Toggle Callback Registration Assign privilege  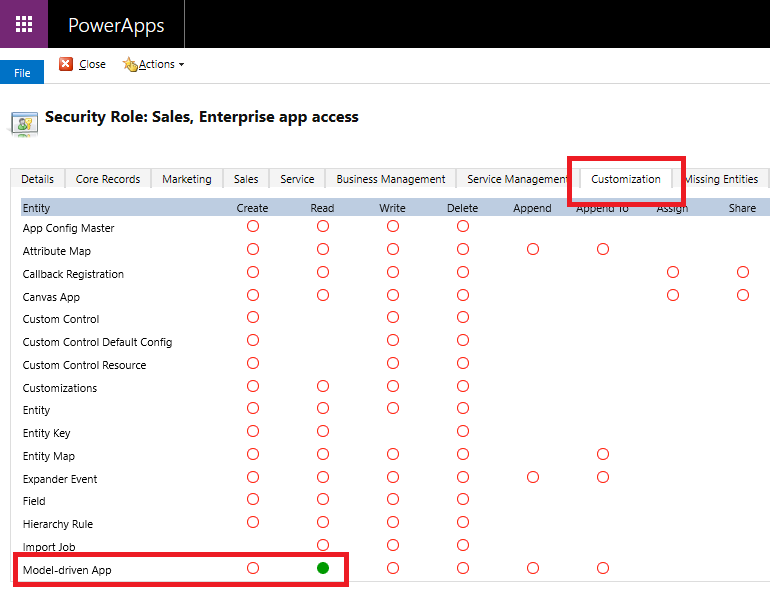point(672,272)
